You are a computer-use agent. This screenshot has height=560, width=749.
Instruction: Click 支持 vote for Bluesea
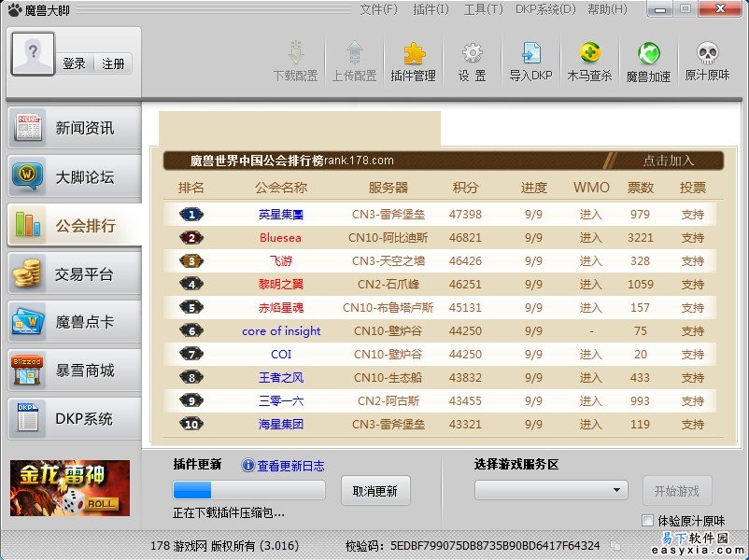tap(693, 238)
